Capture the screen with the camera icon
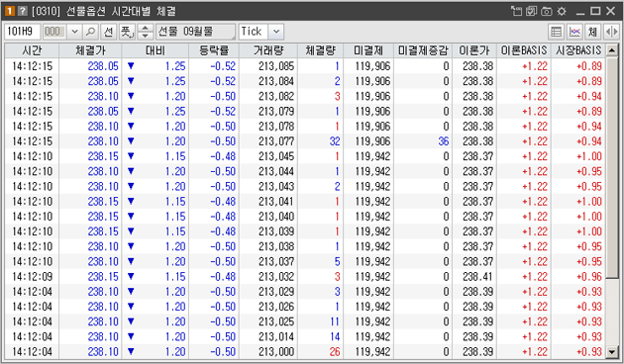The height and width of the screenshot is (364, 624). pyautogui.click(x=547, y=11)
